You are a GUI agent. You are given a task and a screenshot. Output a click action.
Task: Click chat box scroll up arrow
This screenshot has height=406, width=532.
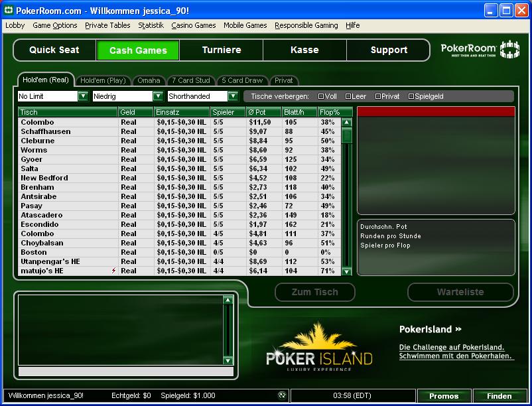pos(228,300)
